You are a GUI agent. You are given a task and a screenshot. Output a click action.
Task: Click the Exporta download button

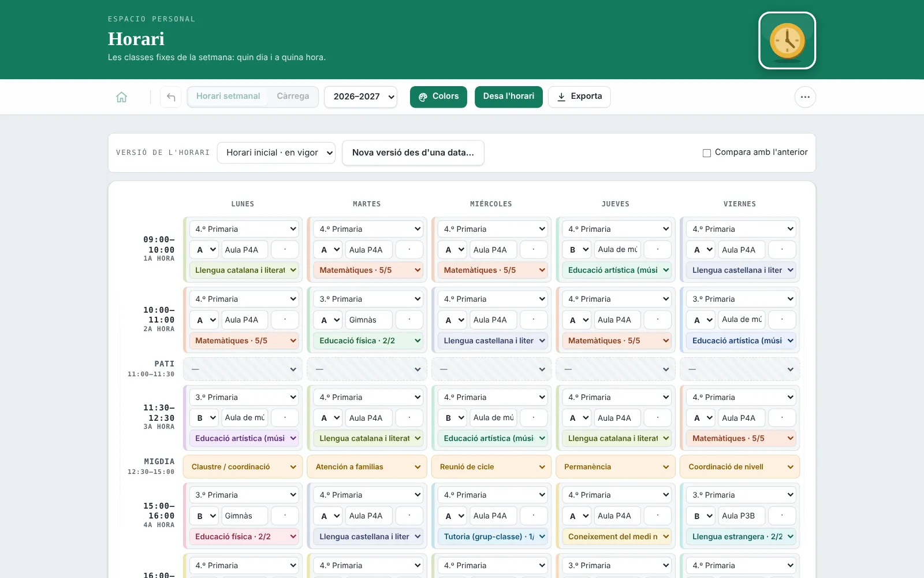(x=579, y=97)
